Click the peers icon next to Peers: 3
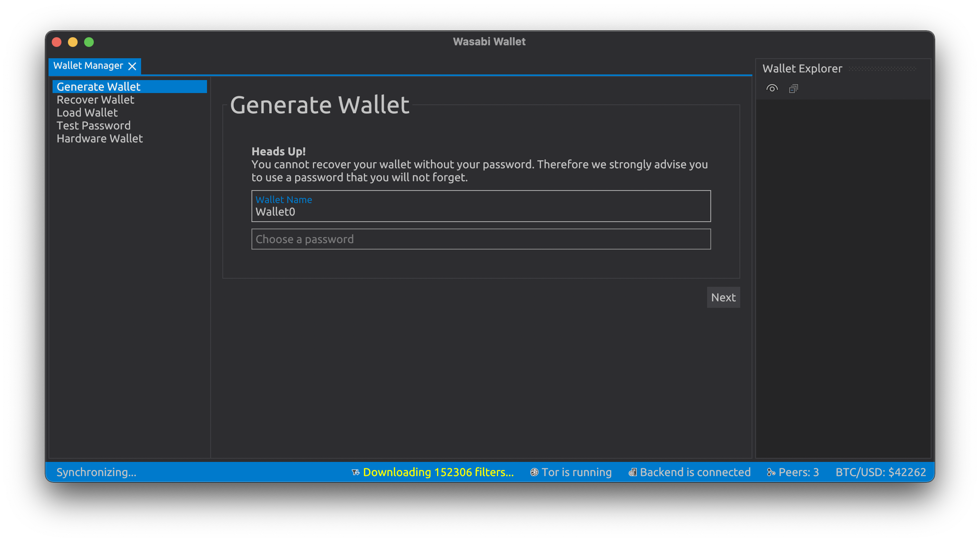The height and width of the screenshot is (542, 980). point(770,472)
